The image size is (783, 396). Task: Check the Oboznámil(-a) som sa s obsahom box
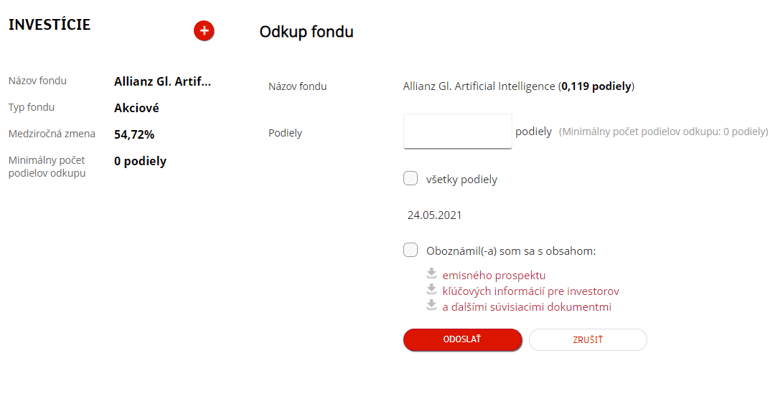tap(410, 250)
